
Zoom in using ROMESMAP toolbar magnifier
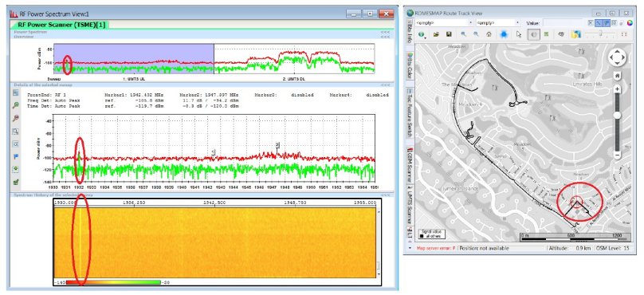tap(463, 34)
